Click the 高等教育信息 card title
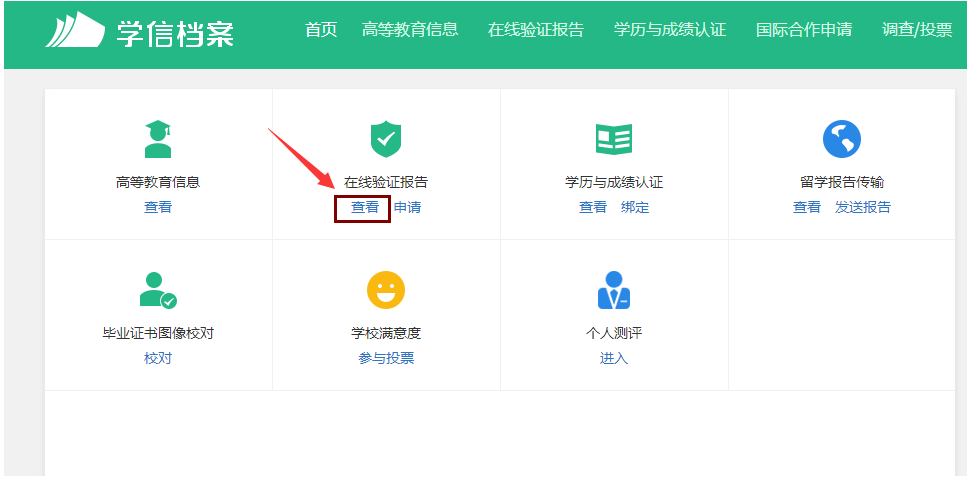 (158, 182)
